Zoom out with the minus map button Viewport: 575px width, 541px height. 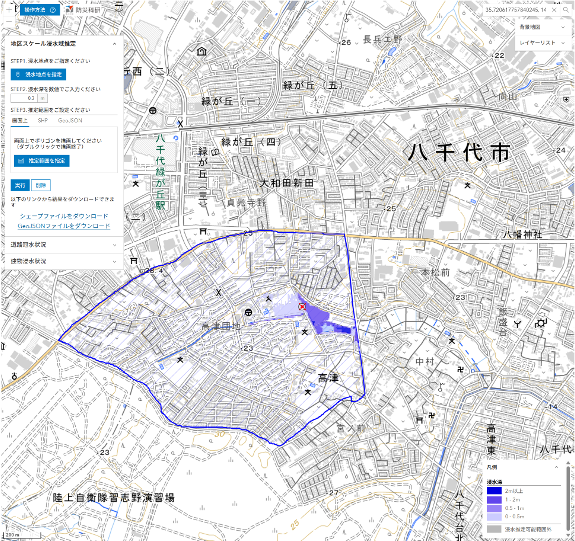[10, 21]
